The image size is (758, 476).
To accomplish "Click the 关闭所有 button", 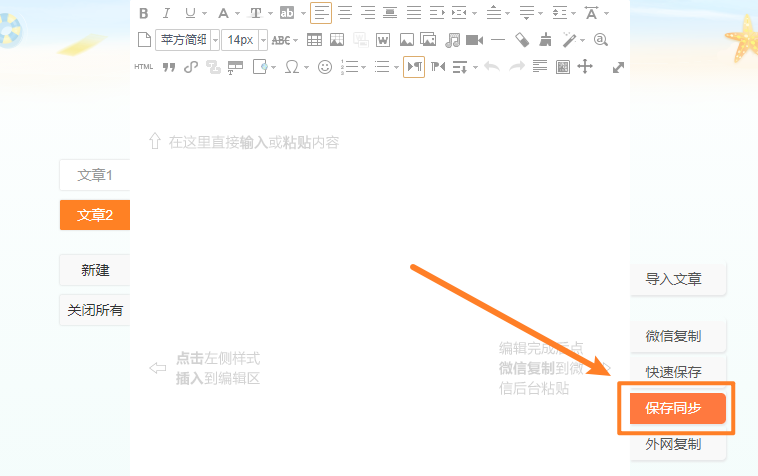I will pos(95,310).
